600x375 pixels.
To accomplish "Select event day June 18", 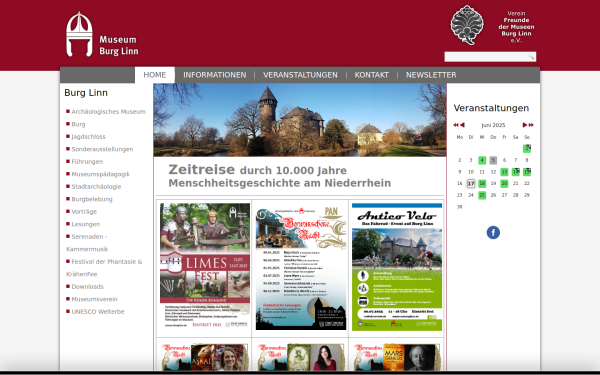I will point(482,183).
